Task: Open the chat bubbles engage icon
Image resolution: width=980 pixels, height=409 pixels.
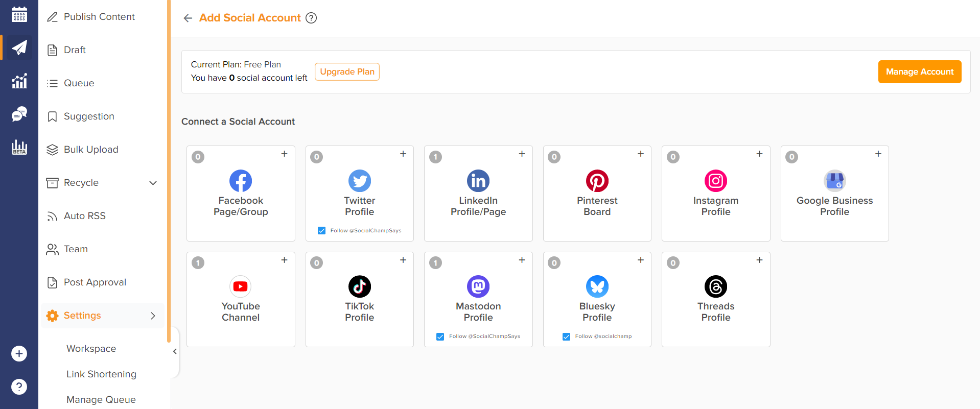Action: 19,114
